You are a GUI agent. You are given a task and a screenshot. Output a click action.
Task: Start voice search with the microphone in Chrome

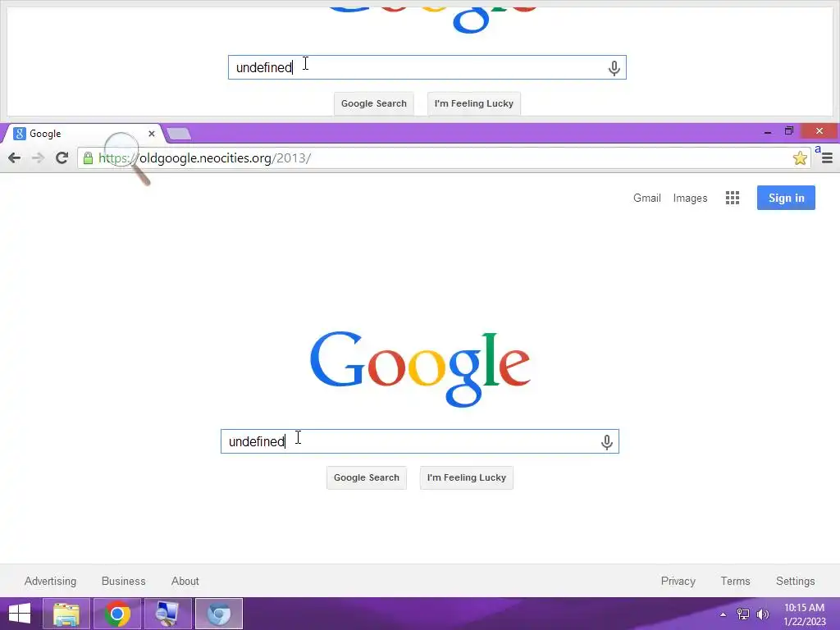tap(606, 442)
